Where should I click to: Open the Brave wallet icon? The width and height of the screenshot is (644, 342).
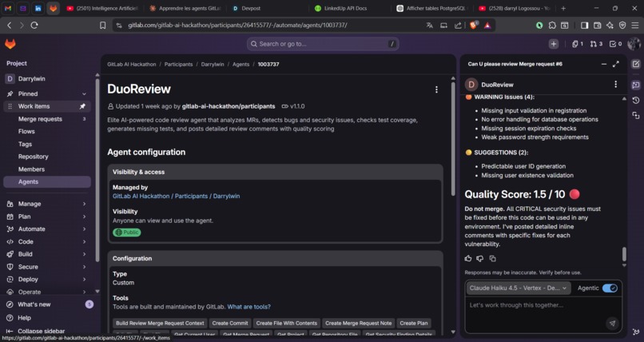597,25
